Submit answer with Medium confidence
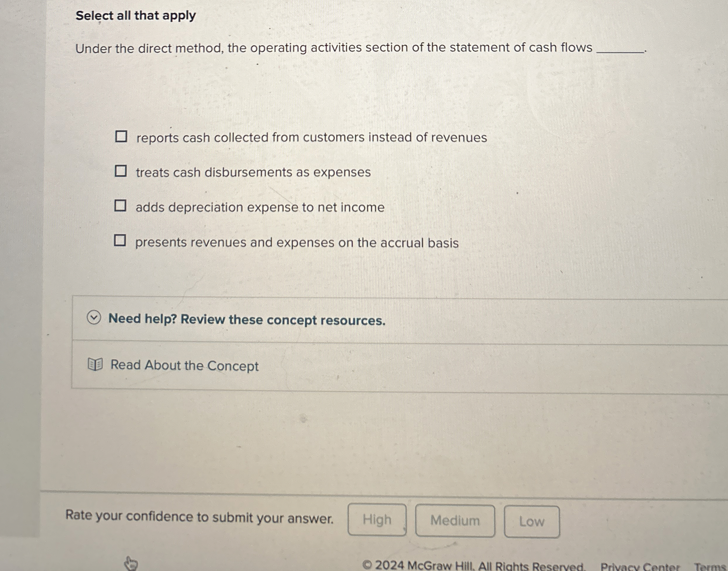The height and width of the screenshot is (571, 728). (x=455, y=520)
